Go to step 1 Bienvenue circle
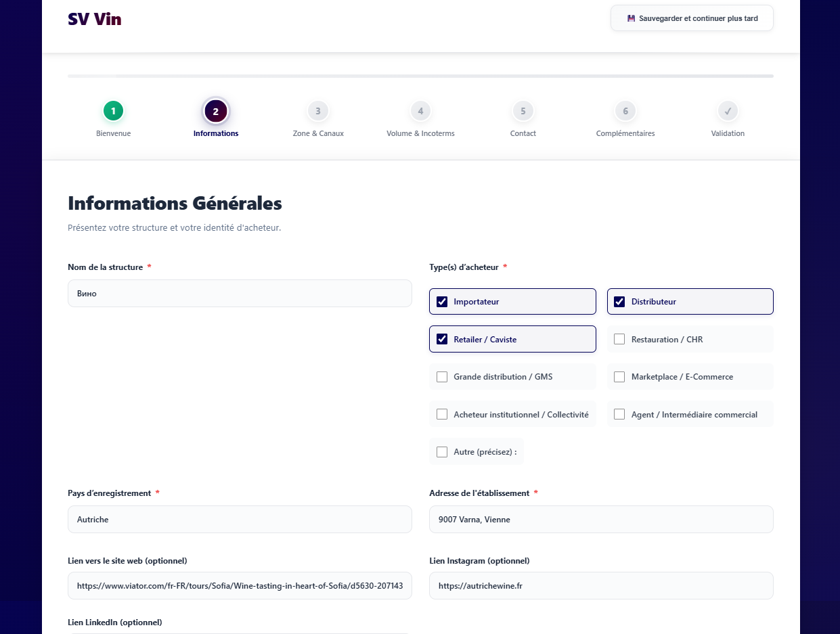The height and width of the screenshot is (634, 840). point(113,111)
